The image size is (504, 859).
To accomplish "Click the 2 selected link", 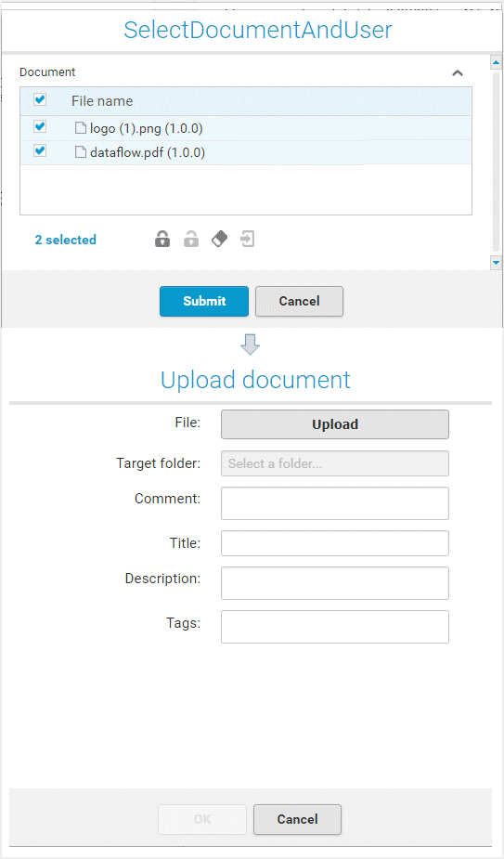I will [x=66, y=240].
